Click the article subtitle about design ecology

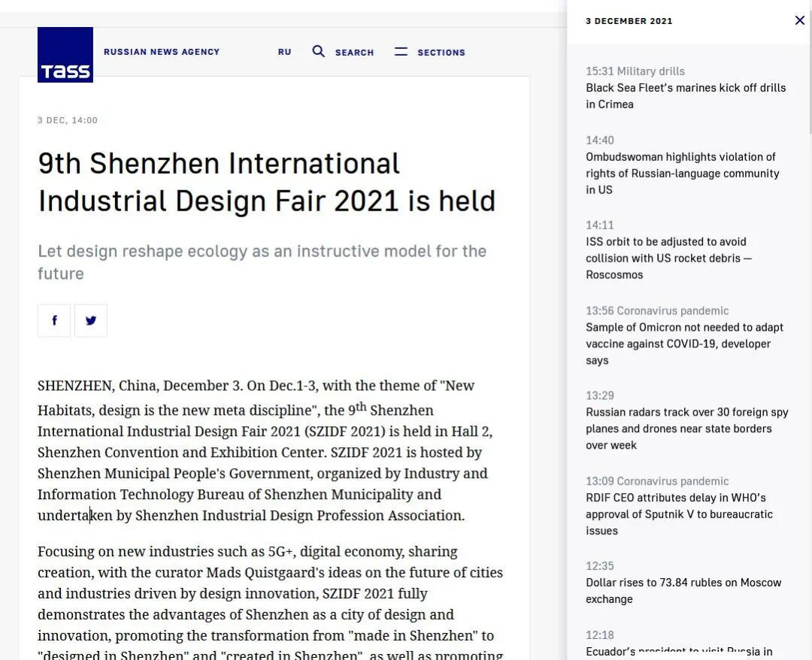click(x=262, y=262)
